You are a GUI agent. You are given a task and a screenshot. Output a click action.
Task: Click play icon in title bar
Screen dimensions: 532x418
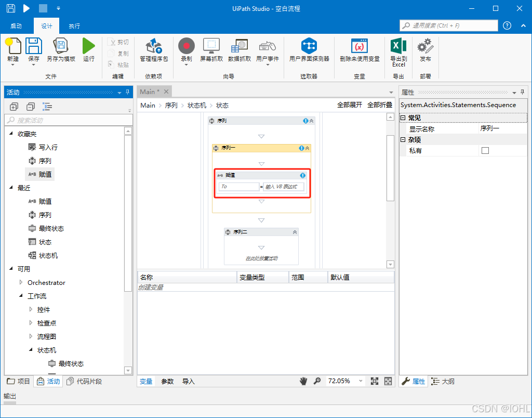point(26,8)
